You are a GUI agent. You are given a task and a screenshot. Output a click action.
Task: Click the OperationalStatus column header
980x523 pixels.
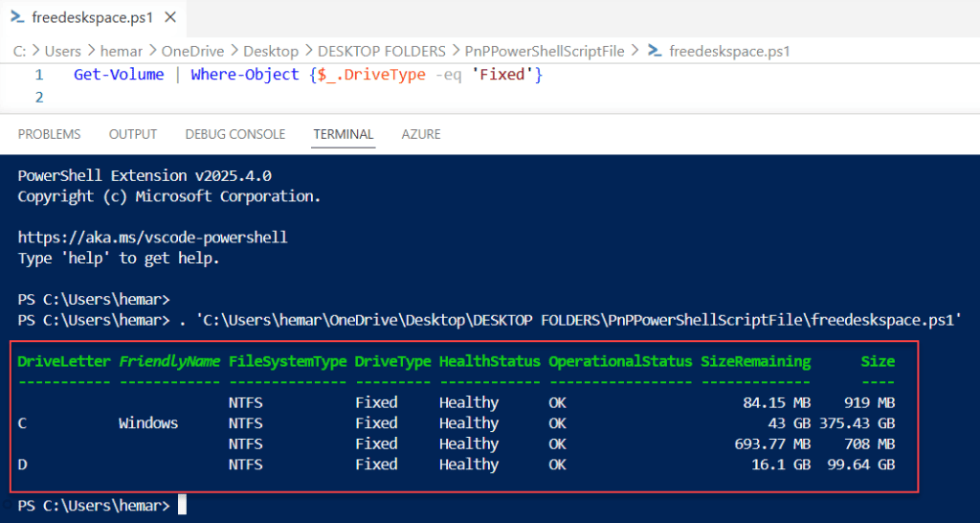click(620, 361)
